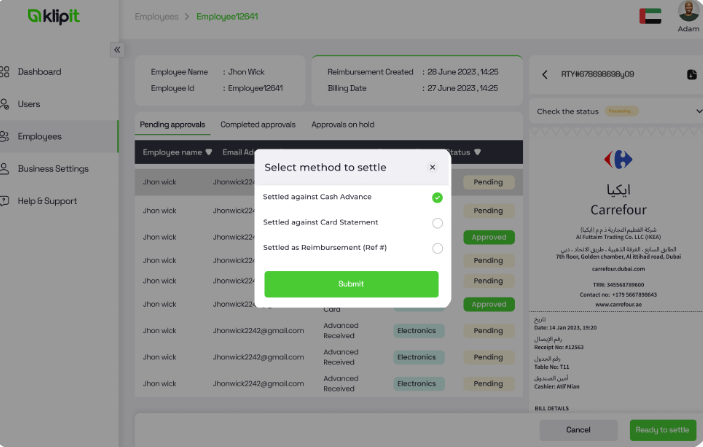Click www.carrefour.ae on the receipt
Image resolution: width=703 pixels, height=447 pixels.
click(x=618, y=304)
